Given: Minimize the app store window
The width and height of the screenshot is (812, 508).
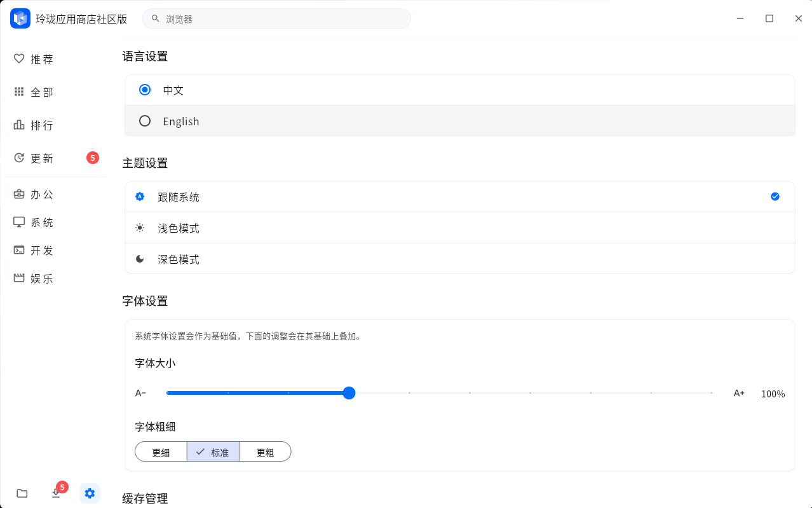Looking at the screenshot, I should [x=740, y=18].
